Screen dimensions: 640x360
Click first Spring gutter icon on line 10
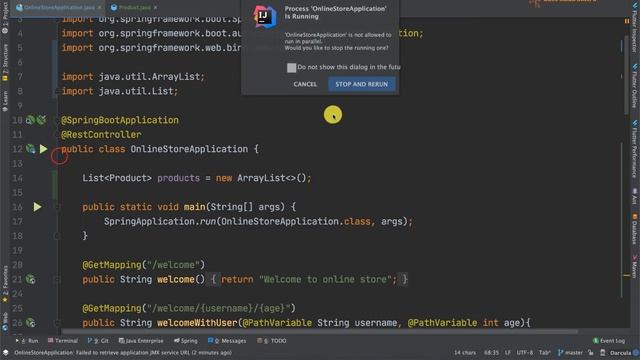[x=30, y=120]
